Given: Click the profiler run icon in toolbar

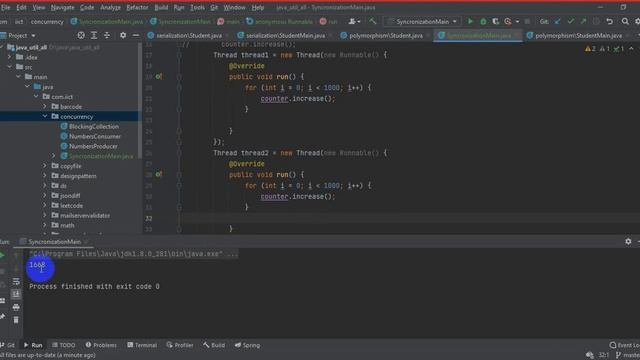Looking at the screenshot, I should coord(508,21).
